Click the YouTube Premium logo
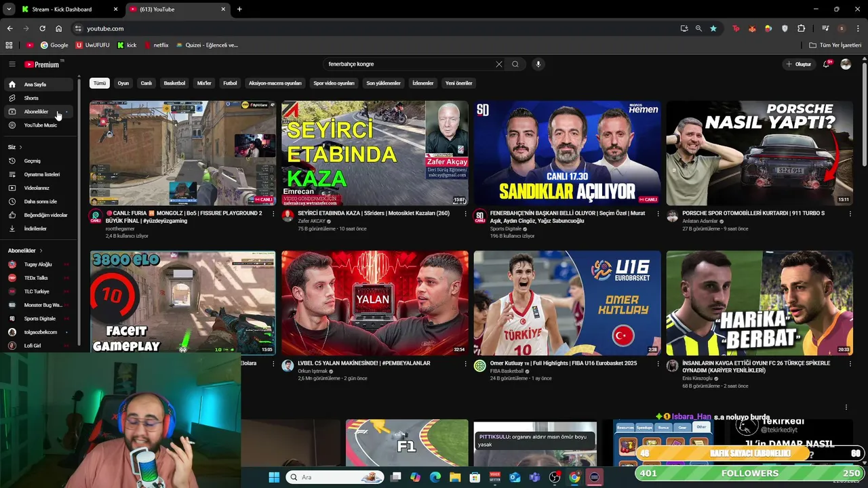The image size is (868, 488). [x=42, y=64]
